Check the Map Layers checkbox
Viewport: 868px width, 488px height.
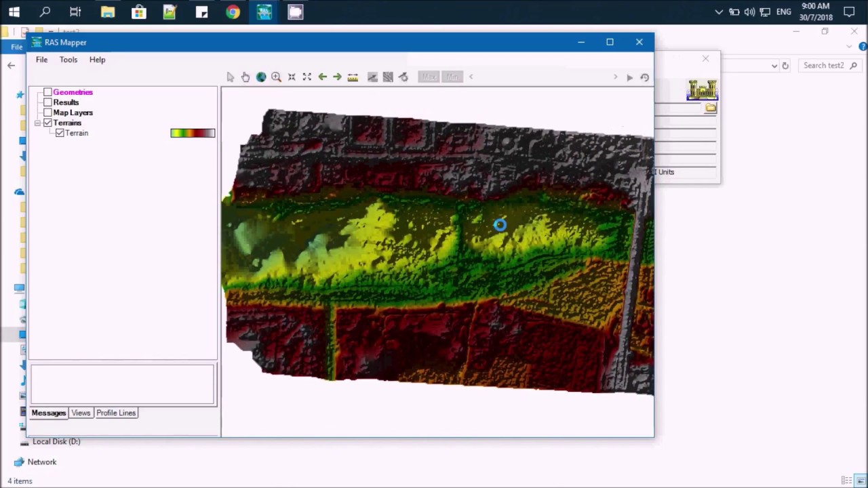(x=48, y=113)
